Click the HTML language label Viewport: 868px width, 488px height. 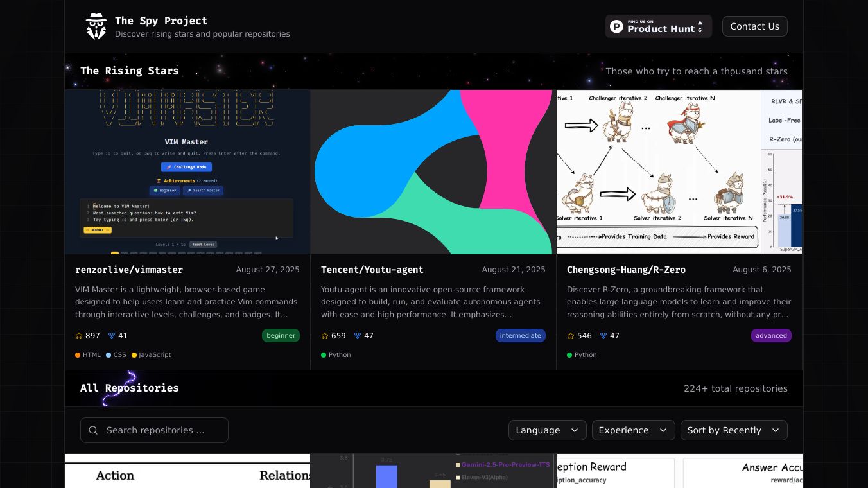92,355
